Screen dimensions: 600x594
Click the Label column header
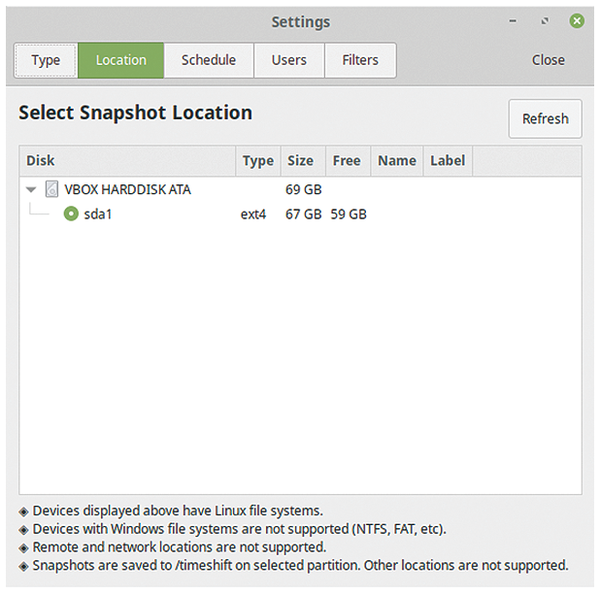[448, 161]
